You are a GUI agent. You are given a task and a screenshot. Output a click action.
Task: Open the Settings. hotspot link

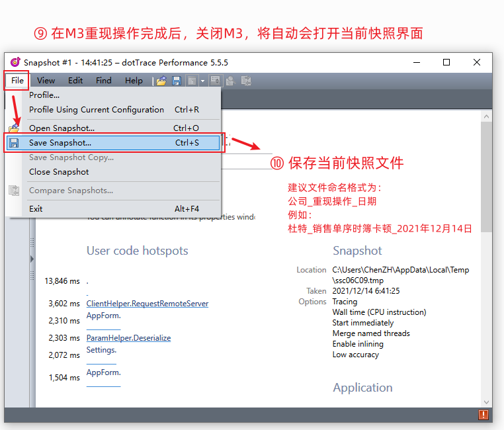(x=102, y=350)
